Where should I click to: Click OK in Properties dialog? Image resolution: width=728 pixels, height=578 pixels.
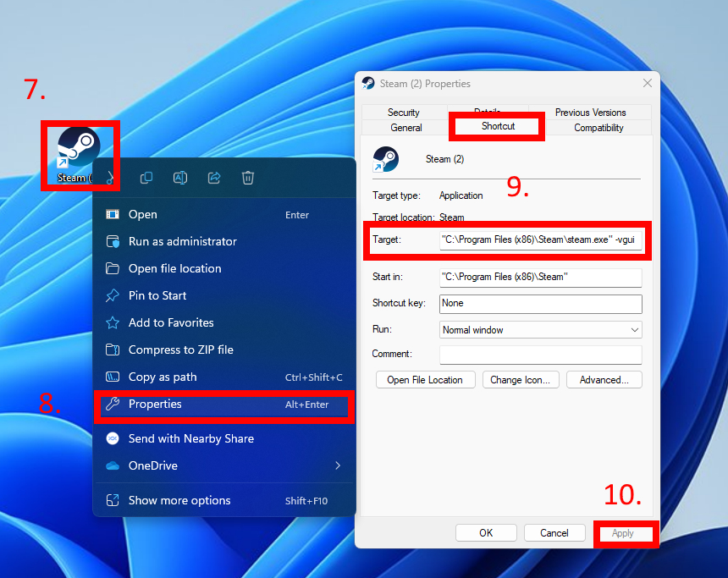[486, 533]
